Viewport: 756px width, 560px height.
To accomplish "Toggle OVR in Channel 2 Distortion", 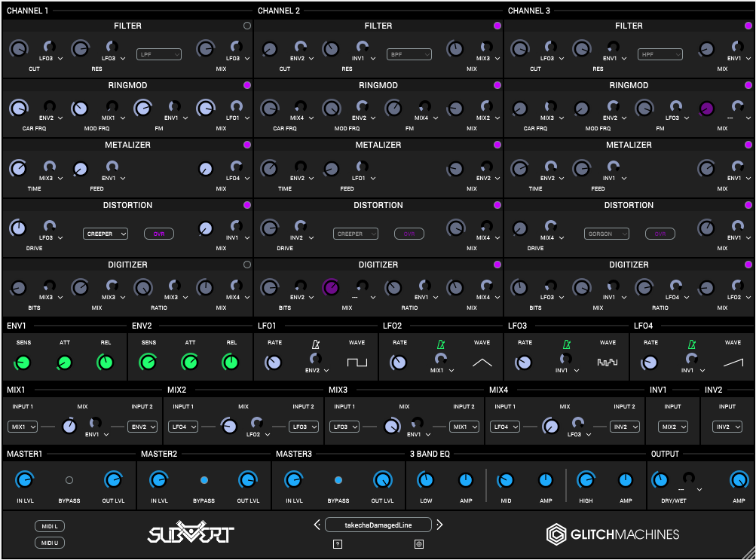I will coord(409,234).
